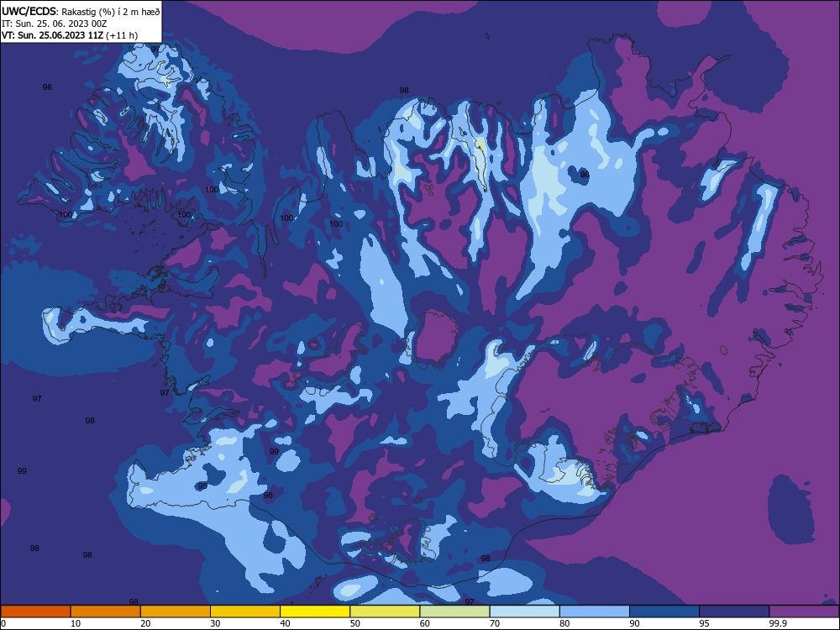Click the golden 30–40 legend color segment
Image resolution: width=840 pixels, height=630 pixels.
point(245,612)
